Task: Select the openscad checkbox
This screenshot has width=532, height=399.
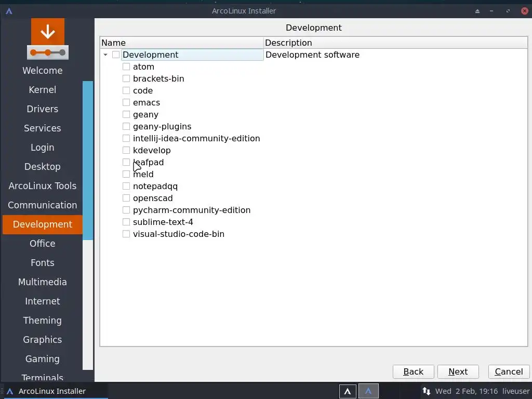Action: (x=126, y=198)
